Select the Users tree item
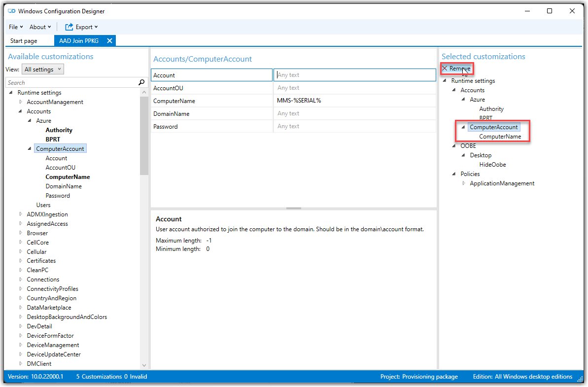 click(x=43, y=205)
